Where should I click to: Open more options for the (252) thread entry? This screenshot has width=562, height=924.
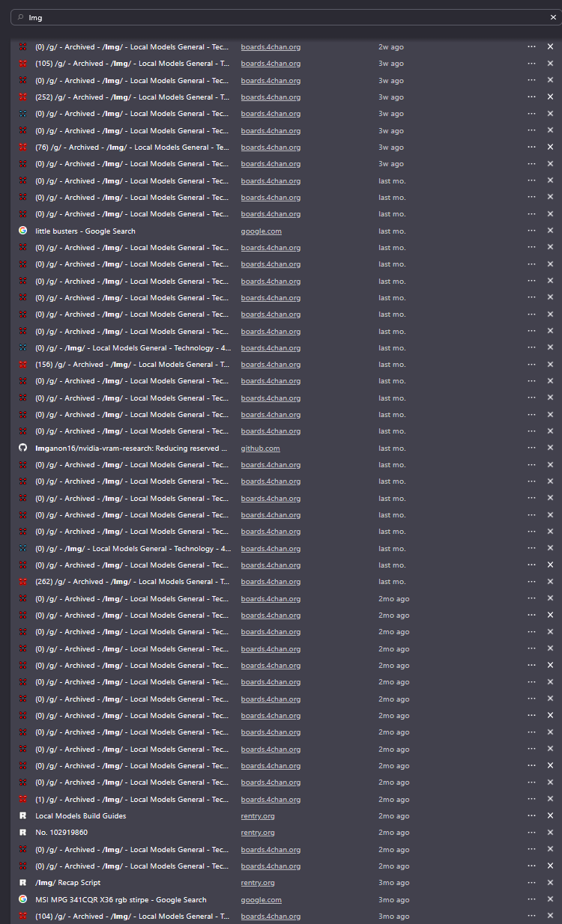click(531, 97)
